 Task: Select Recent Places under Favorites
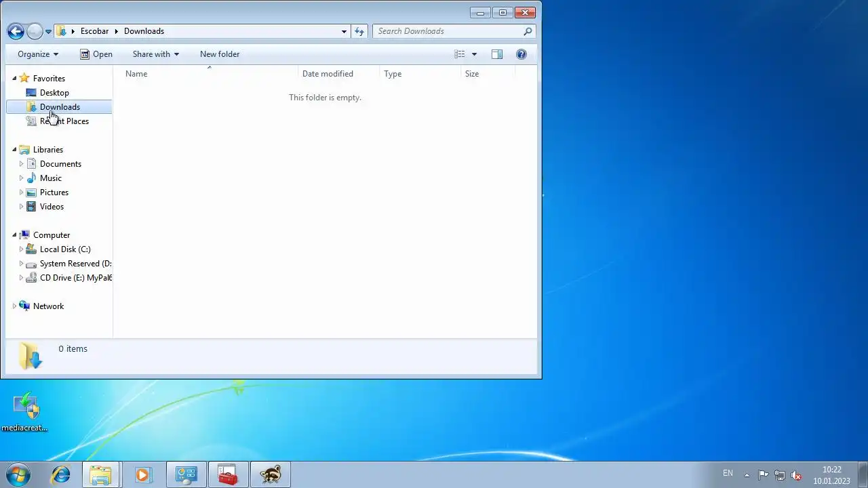pyautogui.click(x=64, y=121)
